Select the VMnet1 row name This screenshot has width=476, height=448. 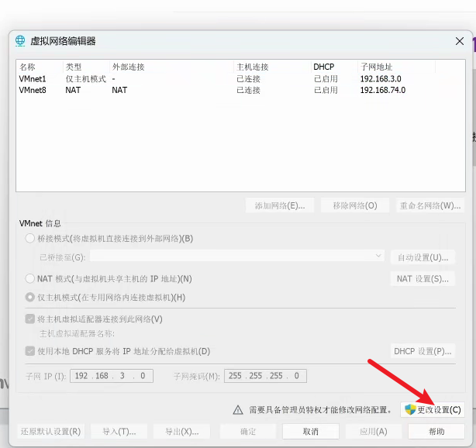[x=33, y=79]
